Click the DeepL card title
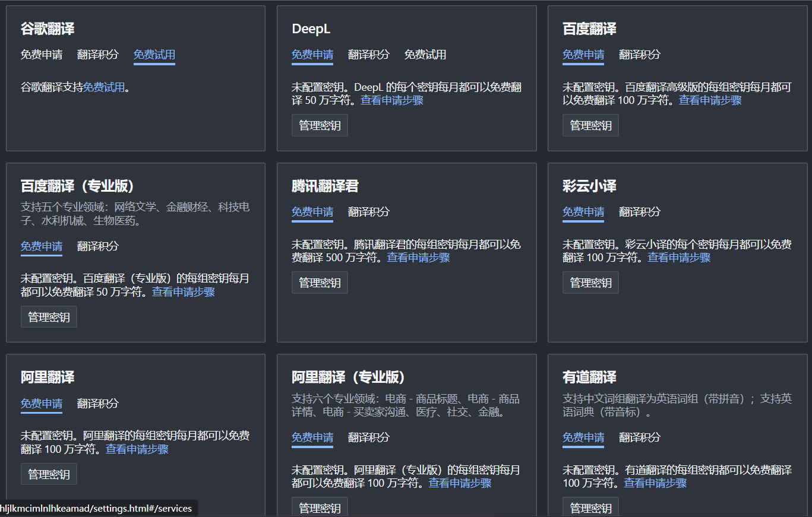Screen dimensions: 812x517 (x=311, y=29)
